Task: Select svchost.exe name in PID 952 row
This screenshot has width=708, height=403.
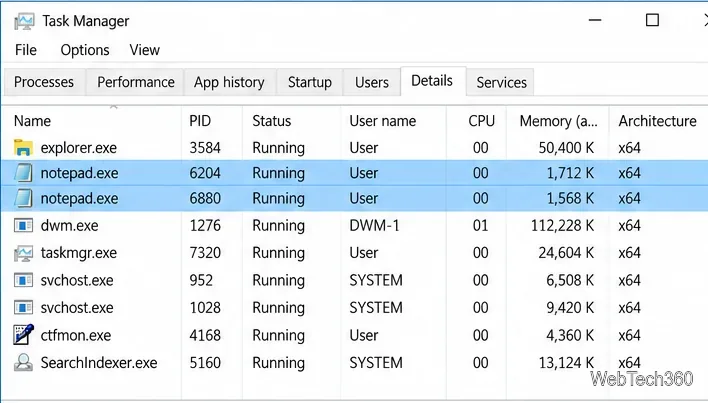Action: coord(77,280)
